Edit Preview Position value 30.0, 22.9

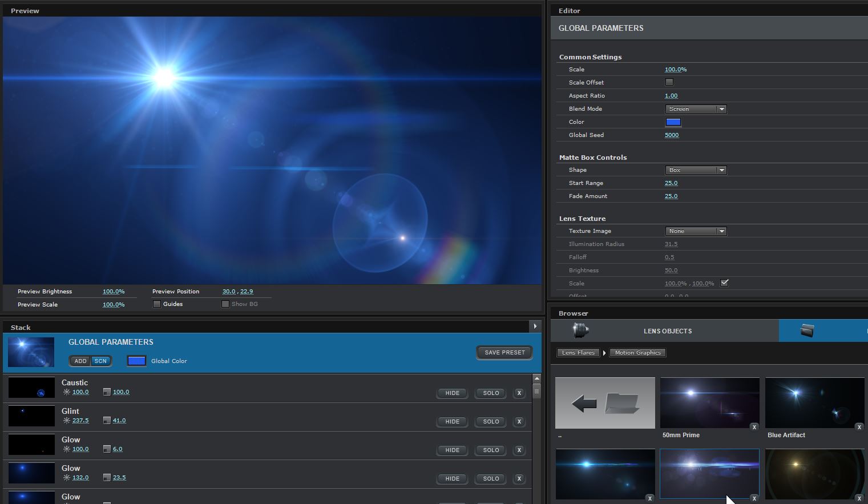pos(237,292)
